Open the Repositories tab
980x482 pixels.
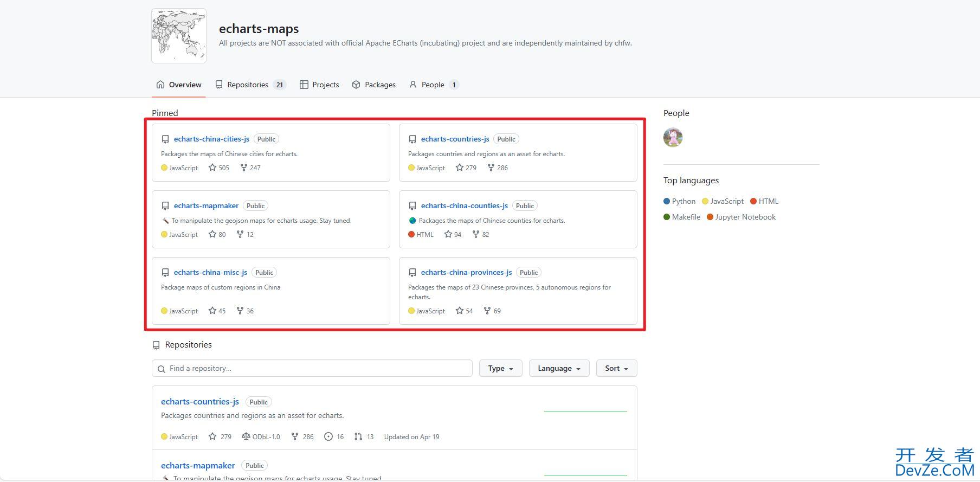coord(250,85)
